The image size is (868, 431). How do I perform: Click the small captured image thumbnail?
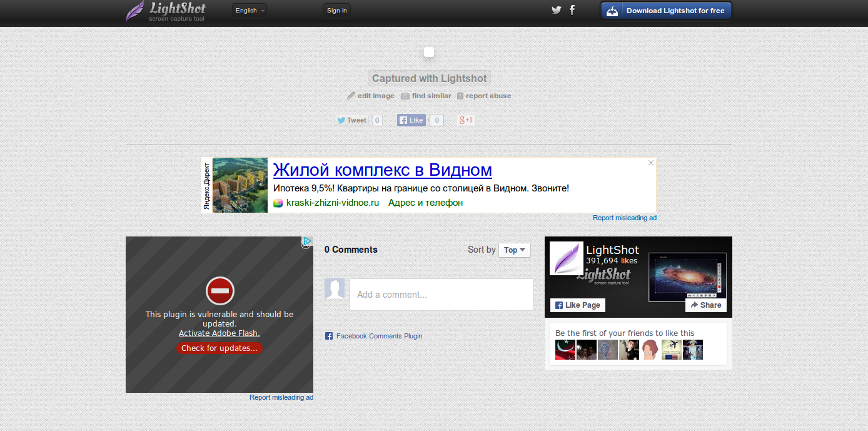pos(429,53)
